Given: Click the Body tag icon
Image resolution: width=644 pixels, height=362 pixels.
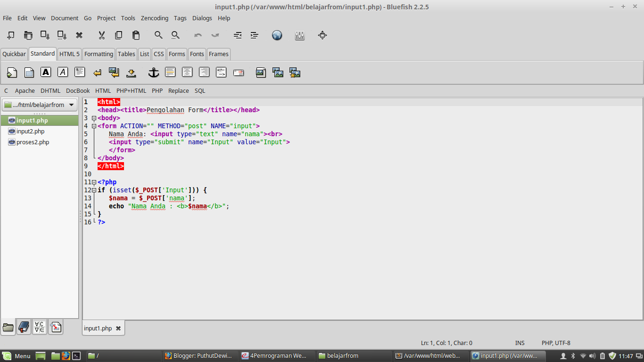Looking at the screenshot, I should [x=29, y=73].
